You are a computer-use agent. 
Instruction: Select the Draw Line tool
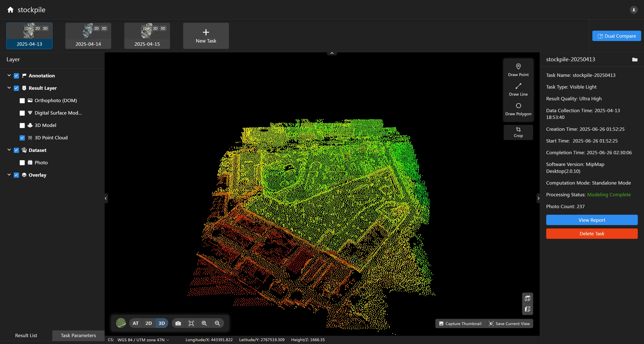coord(518,89)
